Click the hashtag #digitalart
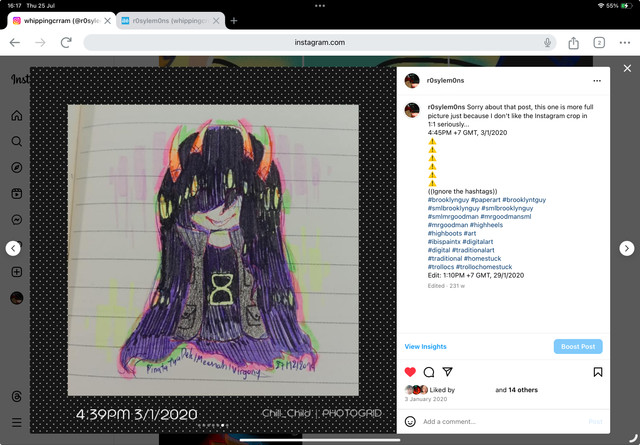The width and height of the screenshot is (640, 445). 478,242
